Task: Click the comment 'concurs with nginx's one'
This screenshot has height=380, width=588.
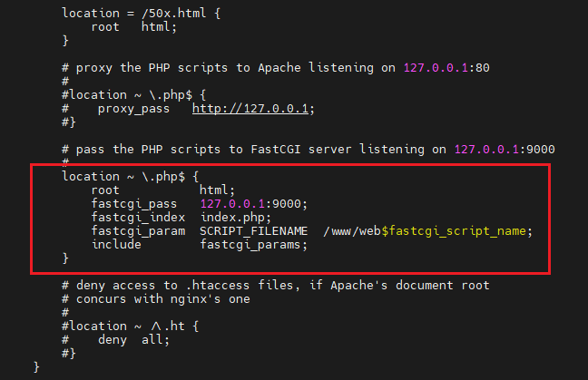Action: (x=162, y=299)
